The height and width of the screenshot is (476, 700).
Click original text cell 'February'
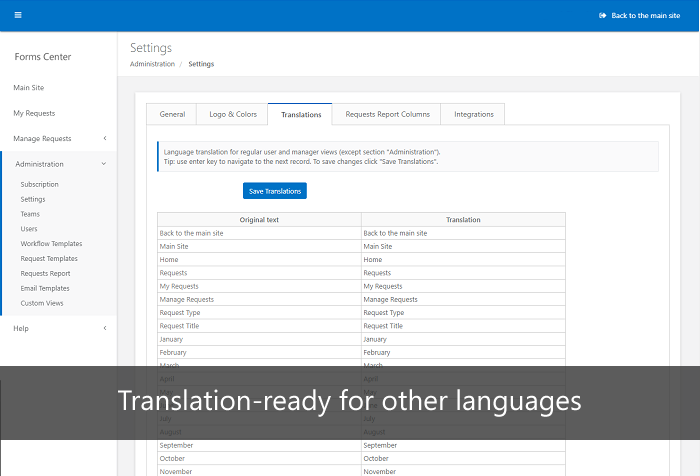259,352
